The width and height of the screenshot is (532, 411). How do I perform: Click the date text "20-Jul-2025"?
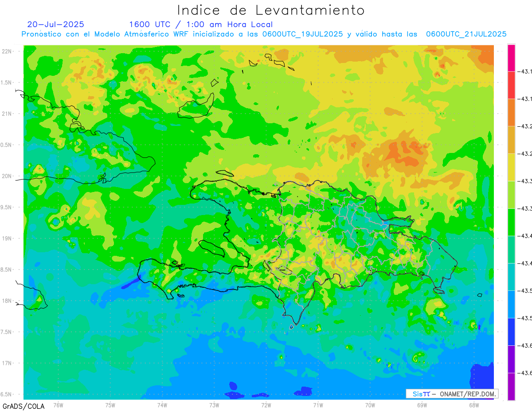(x=55, y=24)
